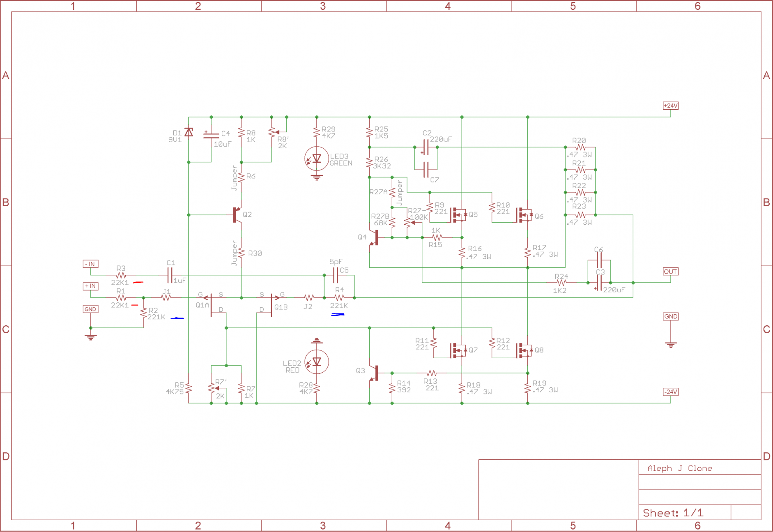Image resolution: width=773 pixels, height=532 pixels.
Task: Select the C7 capacitor symbol
Action: (x=426, y=170)
